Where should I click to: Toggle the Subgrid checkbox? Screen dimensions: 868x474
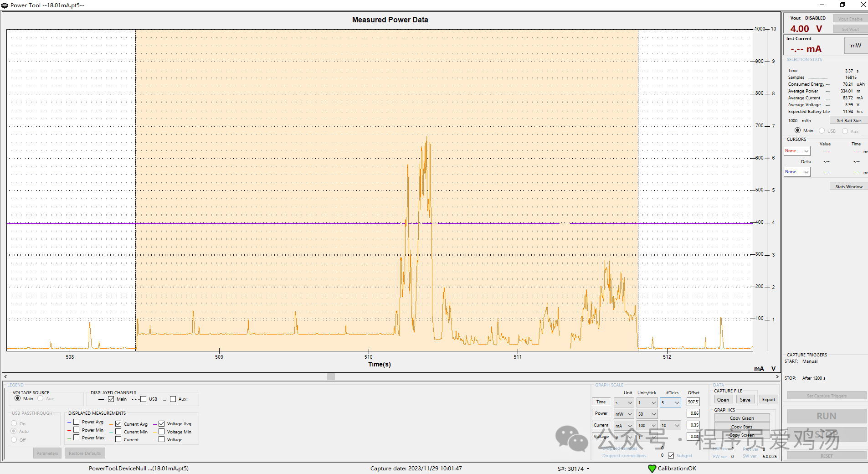pyautogui.click(x=671, y=455)
